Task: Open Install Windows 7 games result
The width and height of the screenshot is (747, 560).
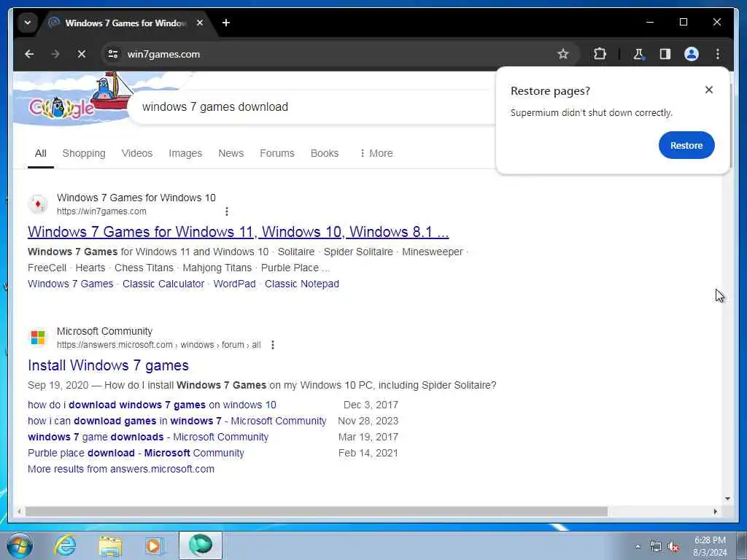Action: [x=108, y=365]
